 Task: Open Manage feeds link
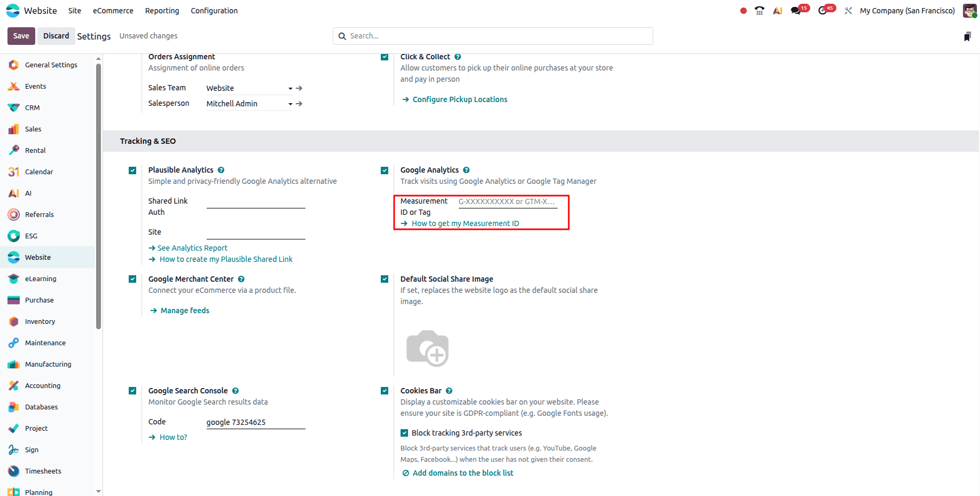coord(179,311)
